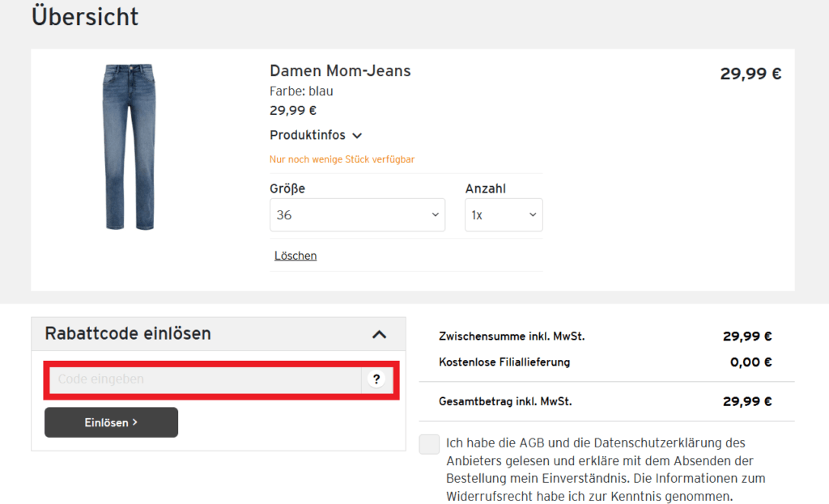829x504 pixels.
Task: Click the Kostenlose Filiallieferung label
Action: pyautogui.click(x=504, y=362)
